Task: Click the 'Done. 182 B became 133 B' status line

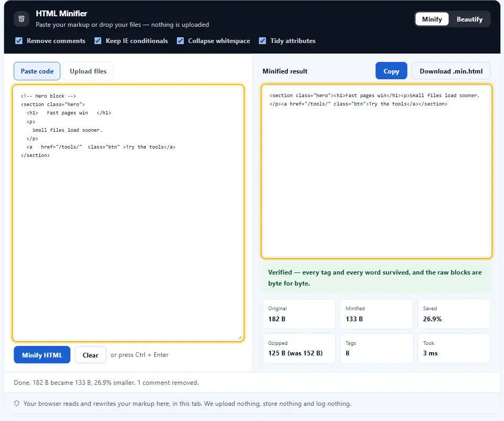Action: [x=107, y=383]
